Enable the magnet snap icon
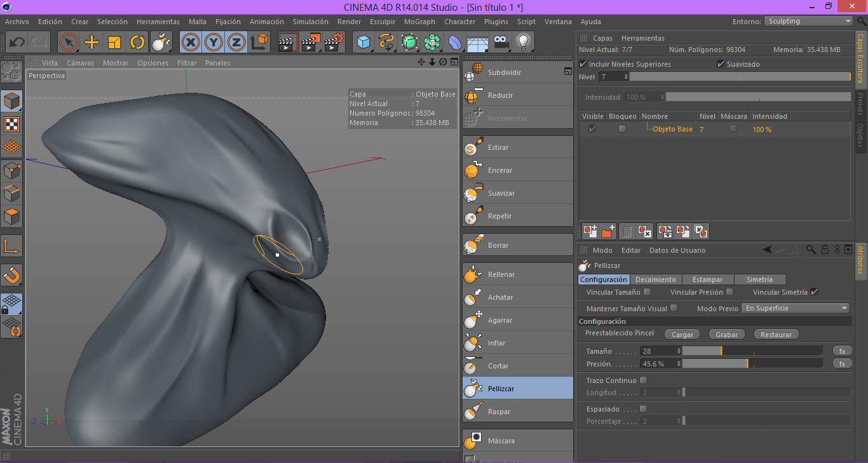 pyautogui.click(x=12, y=275)
